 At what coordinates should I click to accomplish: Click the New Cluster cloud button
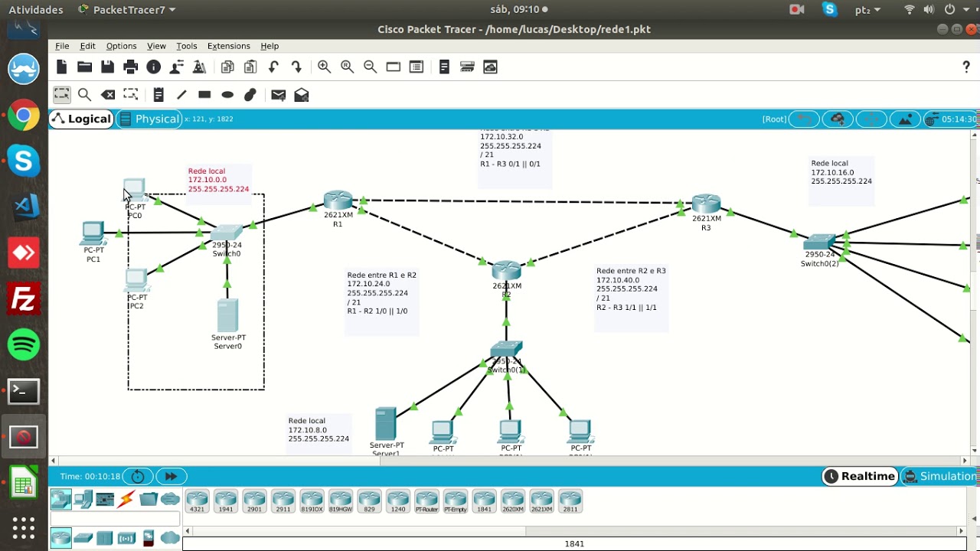(838, 119)
